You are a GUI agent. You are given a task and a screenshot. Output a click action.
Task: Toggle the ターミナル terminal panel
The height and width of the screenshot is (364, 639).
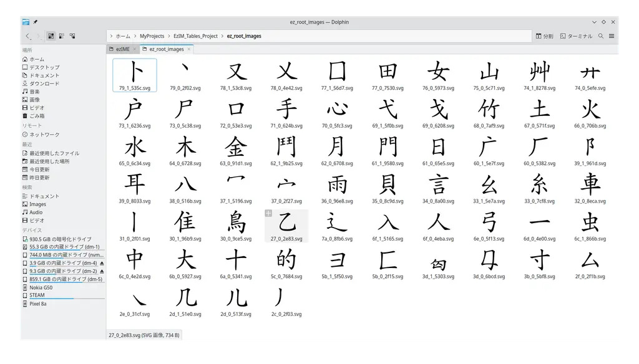pos(576,36)
